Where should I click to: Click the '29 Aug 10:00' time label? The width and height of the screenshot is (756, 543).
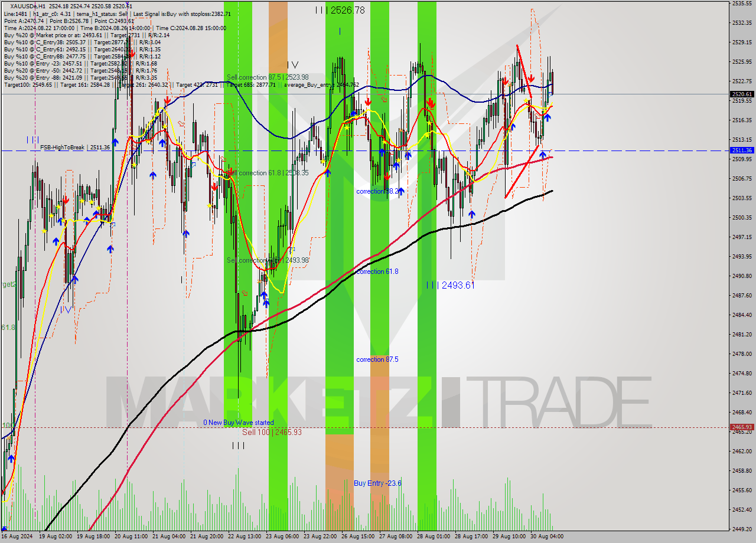point(509,537)
